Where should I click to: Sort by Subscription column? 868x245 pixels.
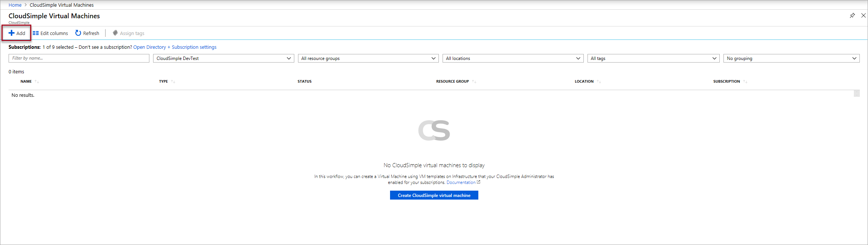pyautogui.click(x=730, y=81)
